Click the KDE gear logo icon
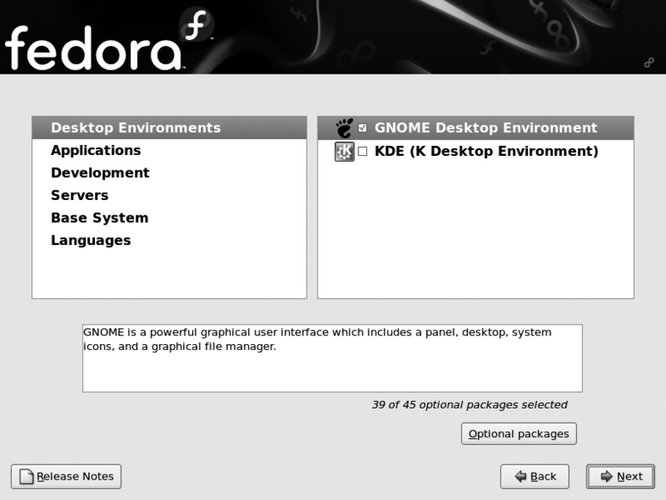This screenshot has width=666, height=500. click(343, 152)
